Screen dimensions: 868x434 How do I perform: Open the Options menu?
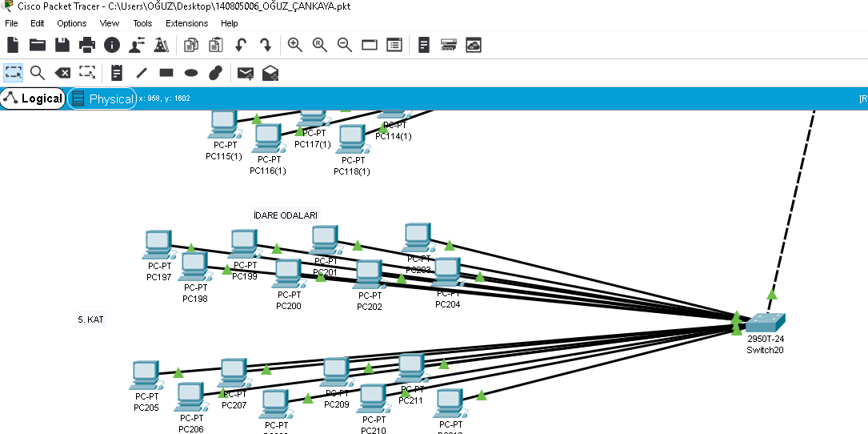(x=72, y=23)
